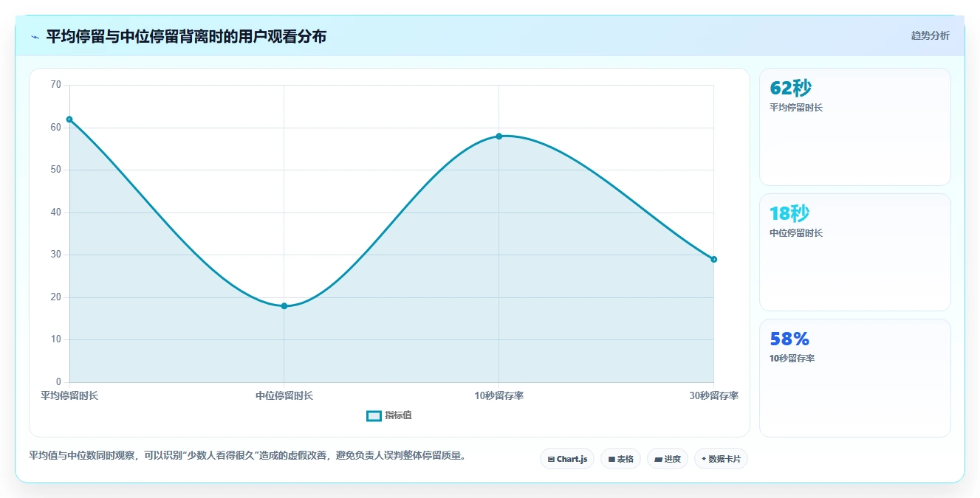
Task: Click the y-axis value 10
Action: pyautogui.click(x=56, y=339)
